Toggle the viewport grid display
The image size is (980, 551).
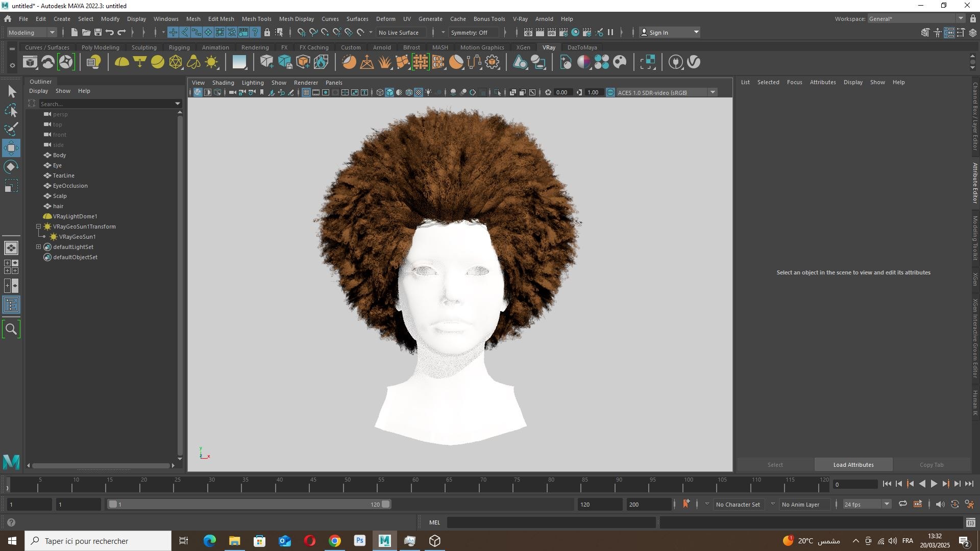[306, 92]
